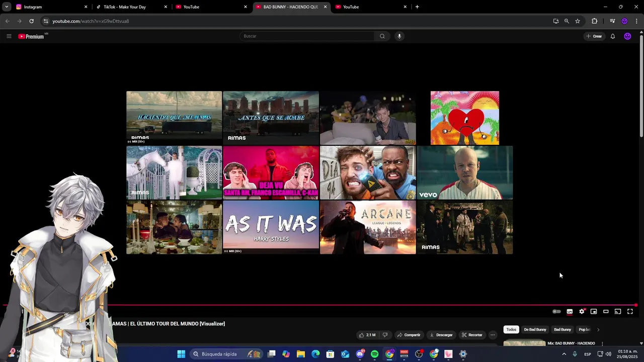Click the address bar URL
Screen dimensions: 644x362
[x=91, y=21]
